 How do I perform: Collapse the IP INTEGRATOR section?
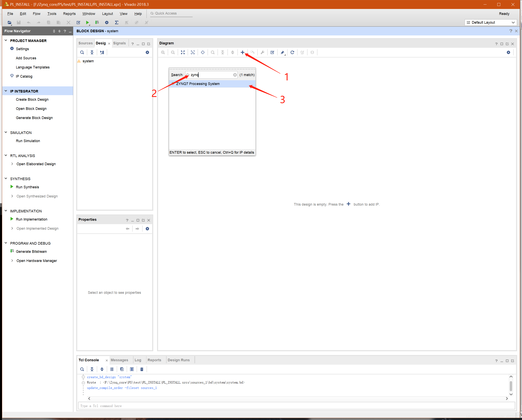coord(6,91)
